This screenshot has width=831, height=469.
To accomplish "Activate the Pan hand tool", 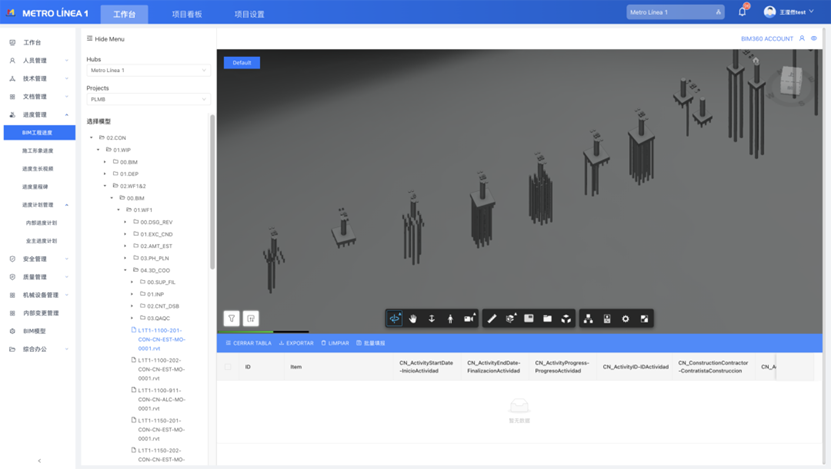I will [x=413, y=318].
